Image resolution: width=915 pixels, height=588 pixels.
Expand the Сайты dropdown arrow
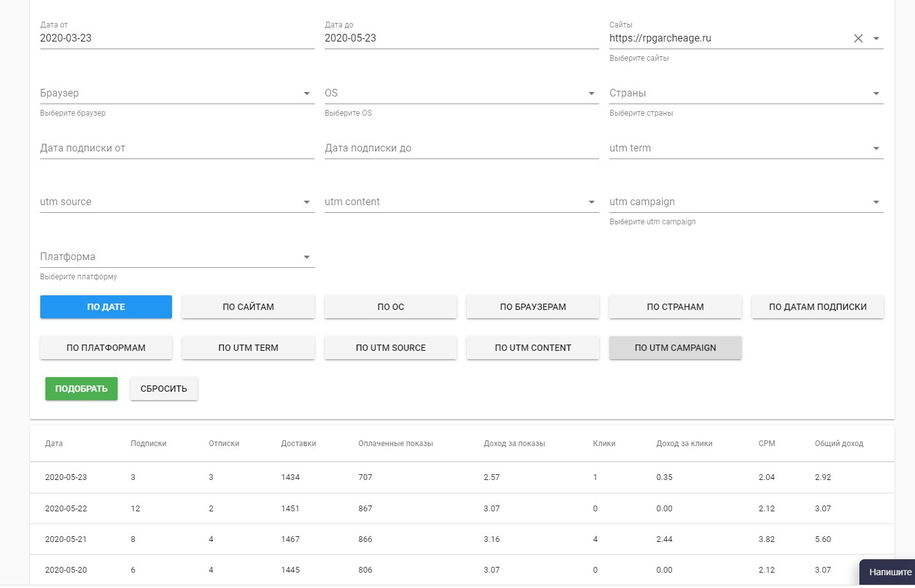(x=876, y=38)
